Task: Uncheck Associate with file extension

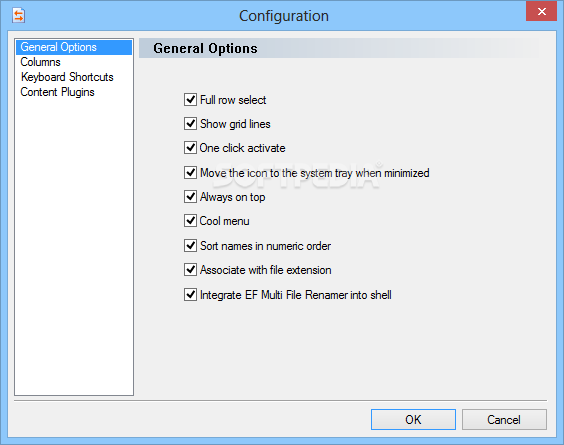Action: [x=190, y=270]
